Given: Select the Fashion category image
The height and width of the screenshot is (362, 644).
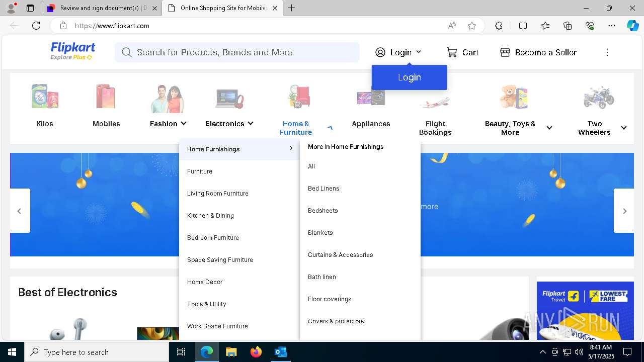Looking at the screenshot, I should (x=168, y=98).
